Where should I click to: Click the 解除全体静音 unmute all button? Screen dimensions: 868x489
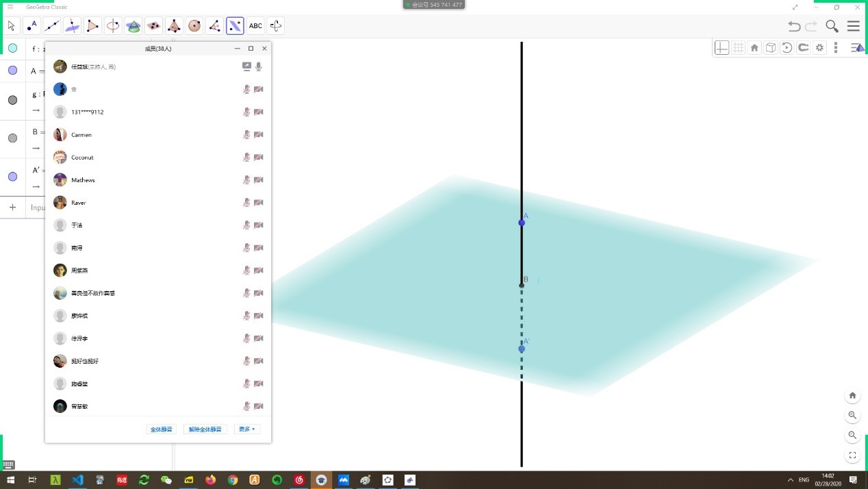click(205, 429)
